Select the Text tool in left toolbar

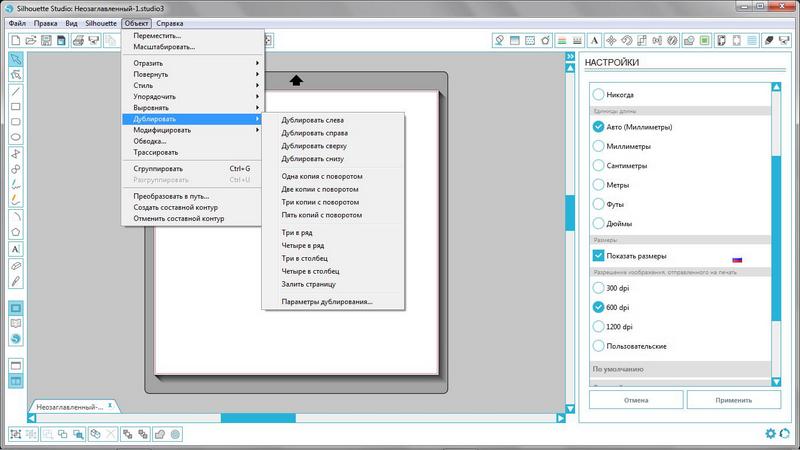(16, 249)
